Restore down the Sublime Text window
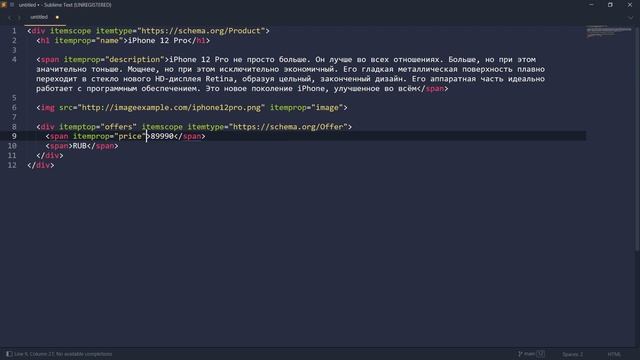The image size is (640, 360). [610, 5]
